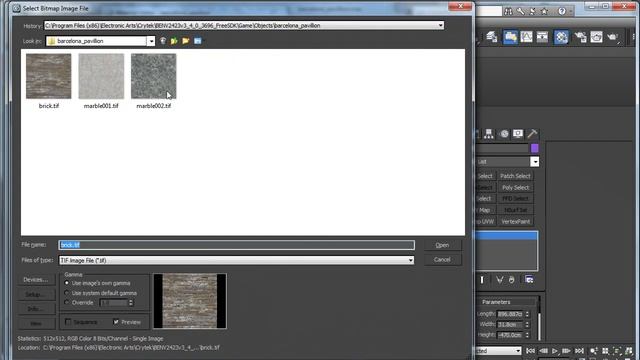
Task: Click the NSurf Sel modifier button
Action: coord(515,210)
